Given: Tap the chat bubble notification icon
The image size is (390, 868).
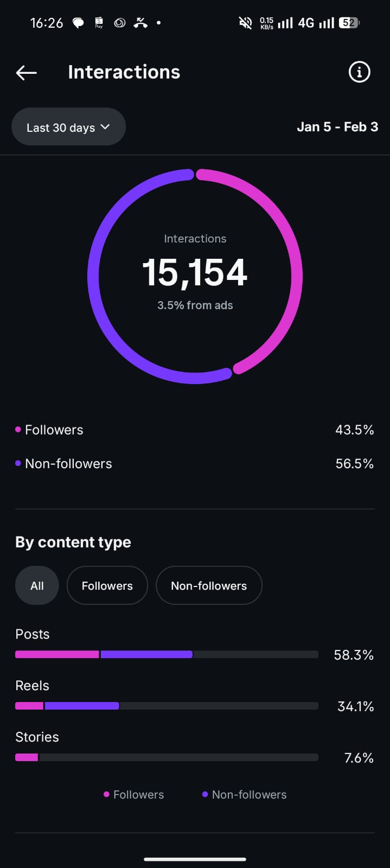Looking at the screenshot, I should (79, 23).
